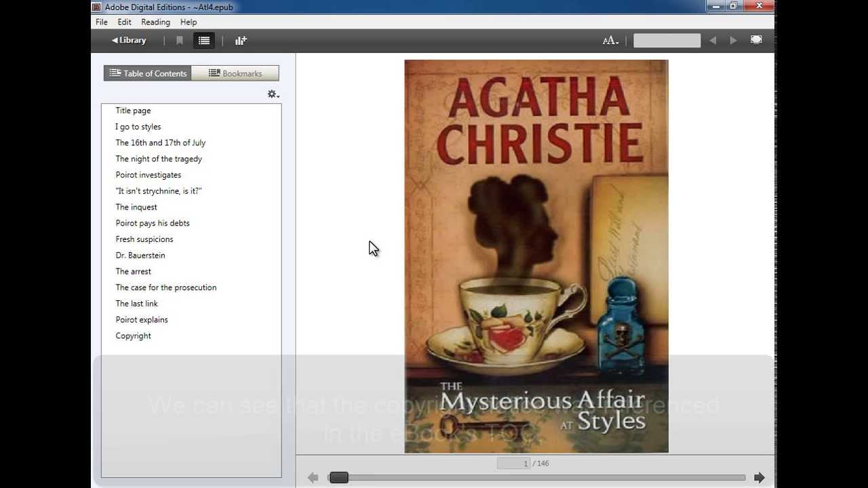Click the search input field in toolbar
Image resolution: width=868 pixels, height=488 pixels.
667,41
